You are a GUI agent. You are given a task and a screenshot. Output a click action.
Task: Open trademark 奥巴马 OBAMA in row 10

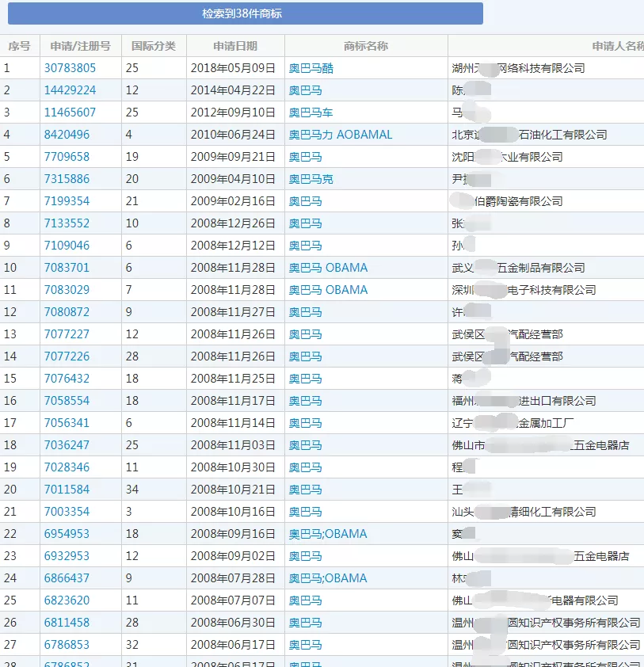[x=328, y=267]
